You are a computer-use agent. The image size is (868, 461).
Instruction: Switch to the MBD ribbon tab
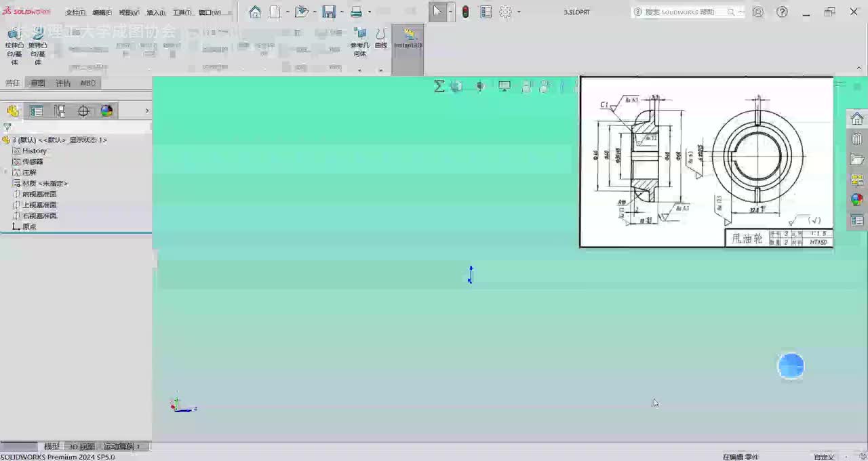(88, 83)
